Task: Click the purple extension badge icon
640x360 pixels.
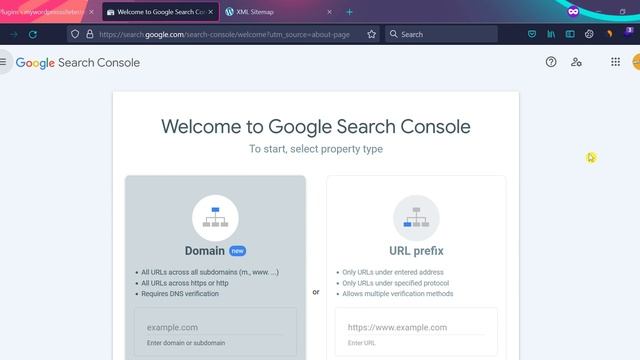Action: [629, 32]
